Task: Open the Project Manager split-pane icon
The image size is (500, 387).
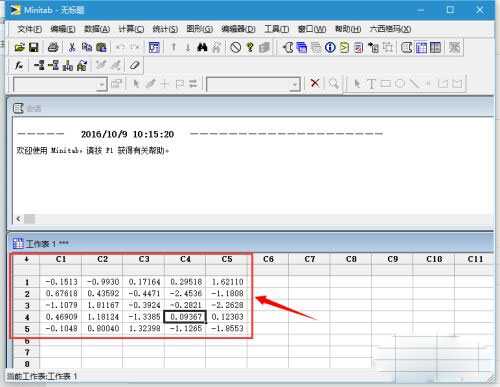Action: (435, 47)
